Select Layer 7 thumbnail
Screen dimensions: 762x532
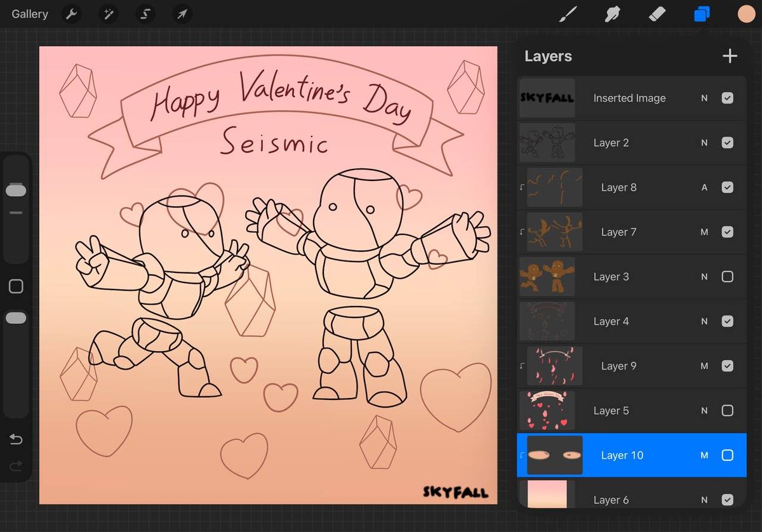coord(555,232)
